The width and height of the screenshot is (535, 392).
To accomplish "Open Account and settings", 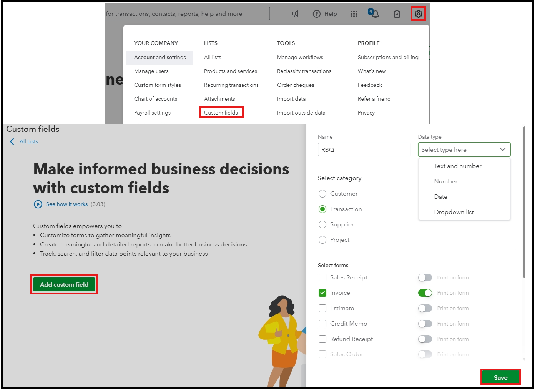I will click(x=160, y=57).
